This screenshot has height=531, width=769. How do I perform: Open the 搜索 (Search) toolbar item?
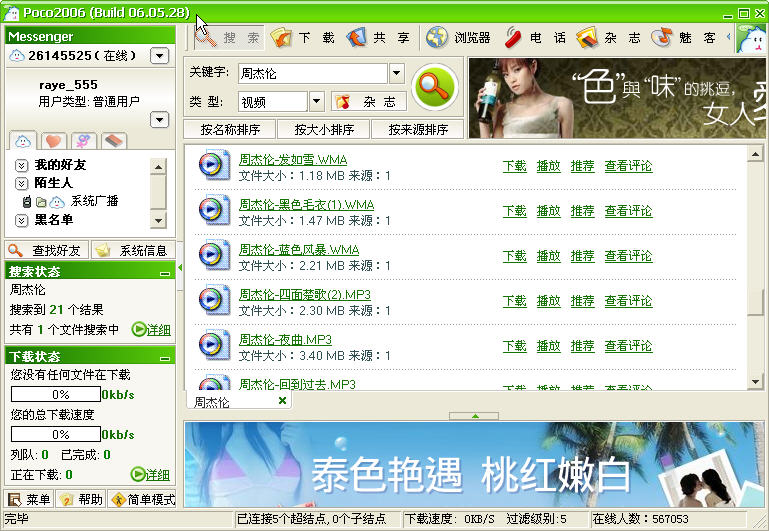coord(229,37)
